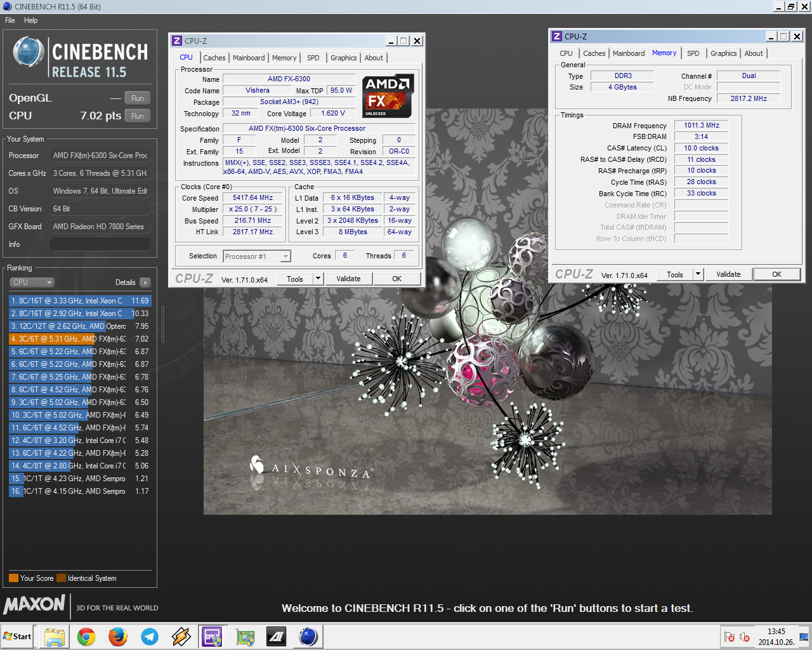Open Windows Explorer folder icon in the taskbar

click(55, 636)
